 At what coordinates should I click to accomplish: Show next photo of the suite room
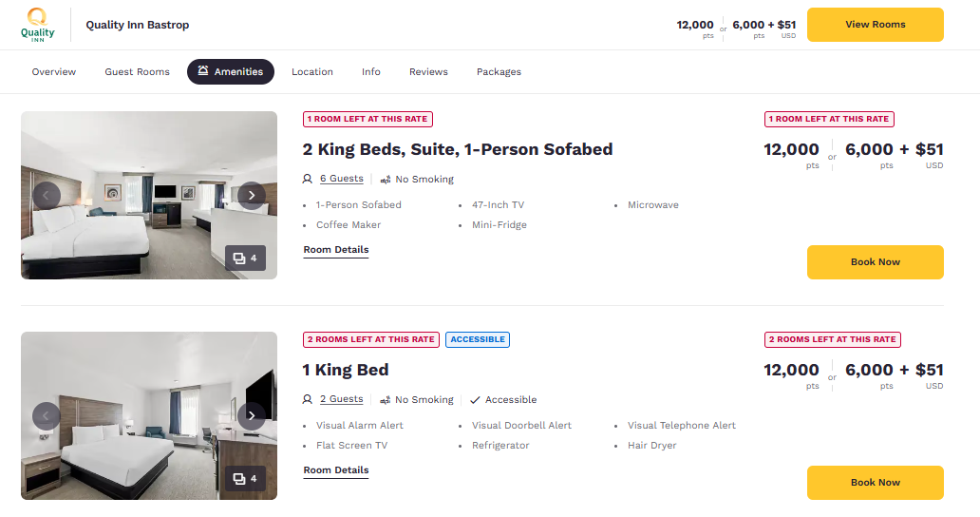(252, 196)
